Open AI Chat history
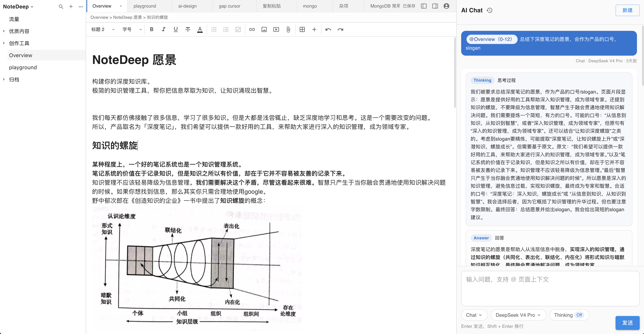 pyautogui.click(x=489, y=10)
